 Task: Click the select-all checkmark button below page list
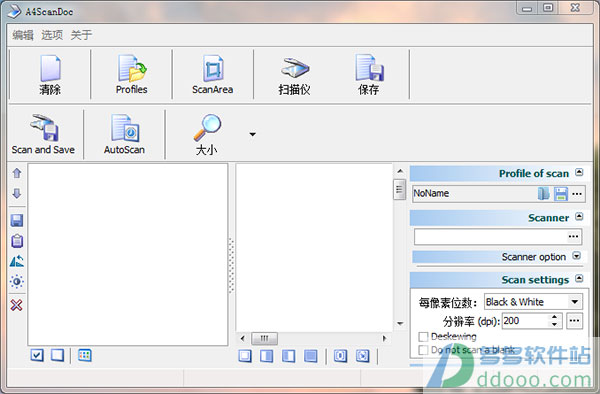coord(37,355)
